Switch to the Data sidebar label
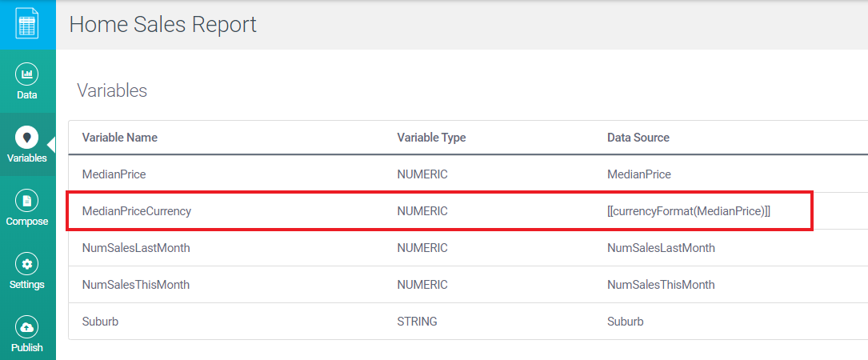Screen dimensions: 868x360 tap(27, 95)
